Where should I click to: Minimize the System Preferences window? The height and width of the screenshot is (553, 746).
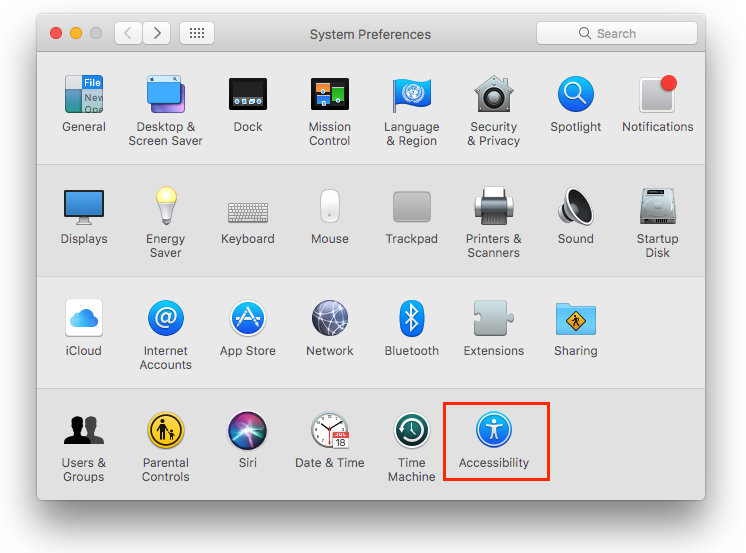click(x=76, y=33)
